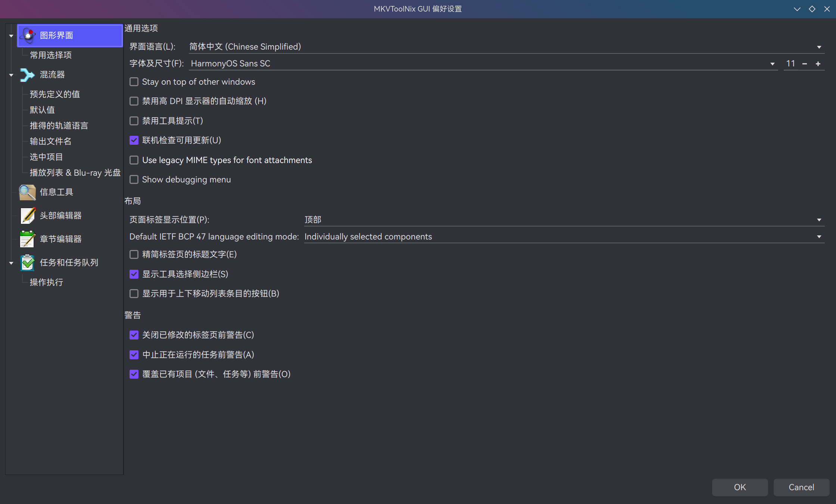Dismiss dialog with Cancel button
The height and width of the screenshot is (504, 836).
tap(801, 487)
